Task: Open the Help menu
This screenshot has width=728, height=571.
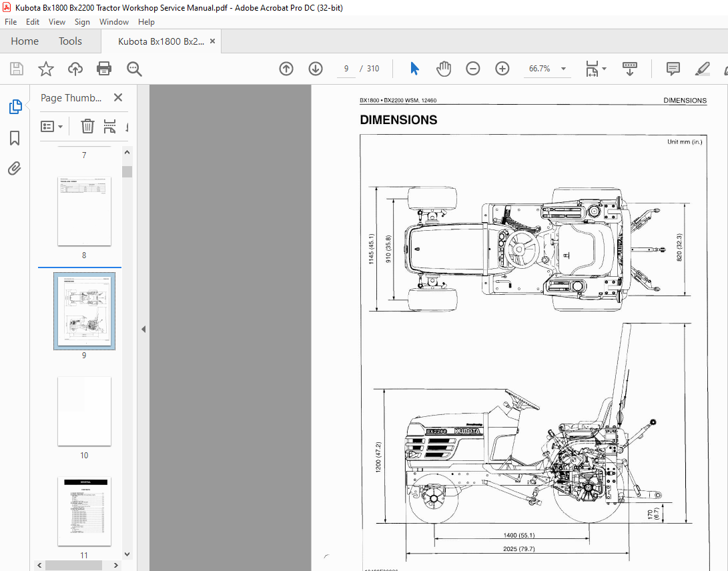Action: pyautogui.click(x=146, y=22)
